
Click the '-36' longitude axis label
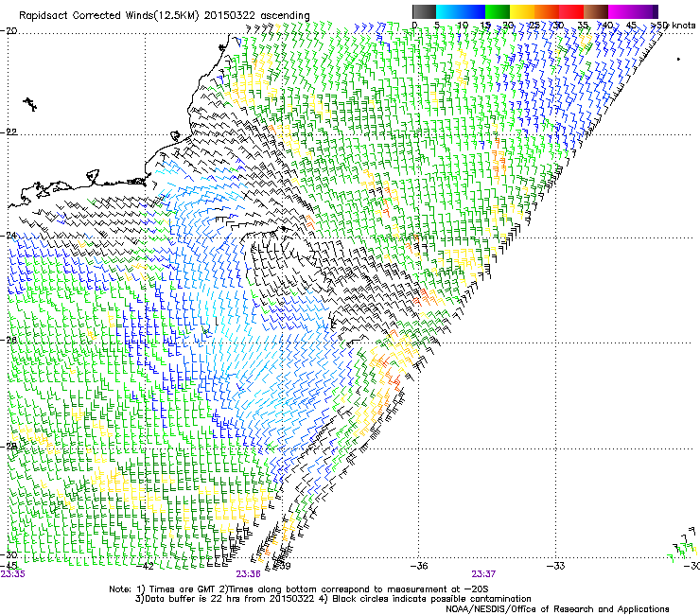tap(419, 566)
